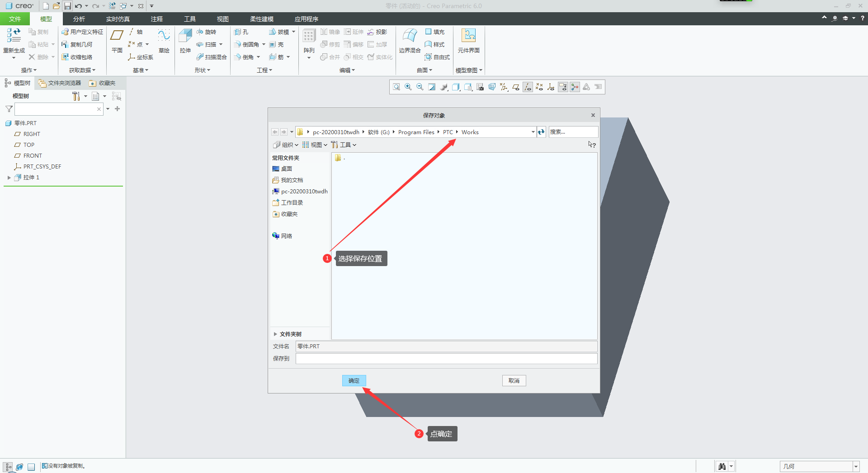Click the 孔 hole tool
The image size is (868, 473).
click(x=241, y=32)
